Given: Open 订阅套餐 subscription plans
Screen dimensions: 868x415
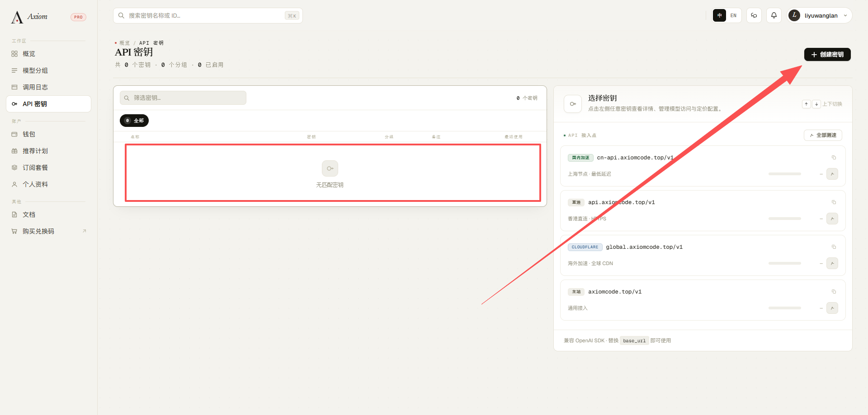Looking at the screenshot, I should [49, 168].
